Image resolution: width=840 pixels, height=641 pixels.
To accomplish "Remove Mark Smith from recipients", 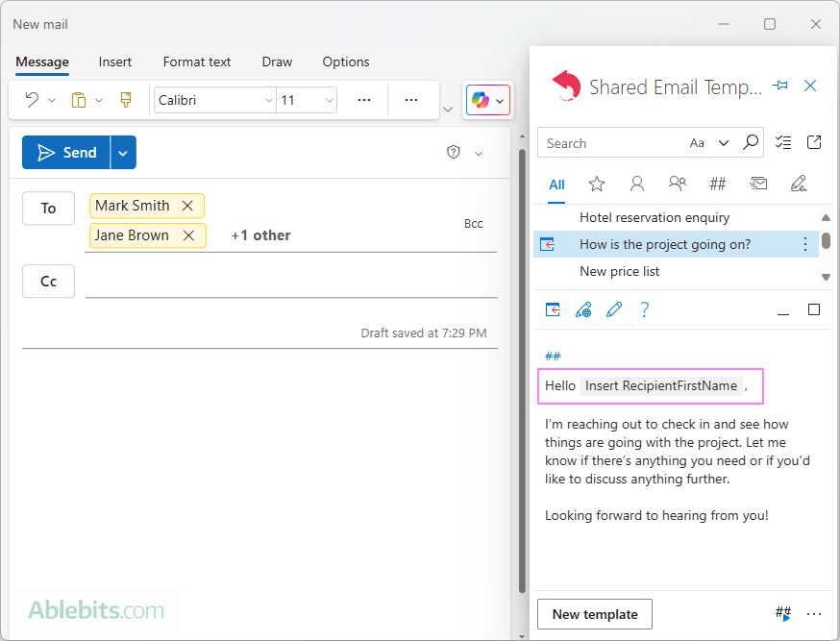I will click(x=187, y=206).
